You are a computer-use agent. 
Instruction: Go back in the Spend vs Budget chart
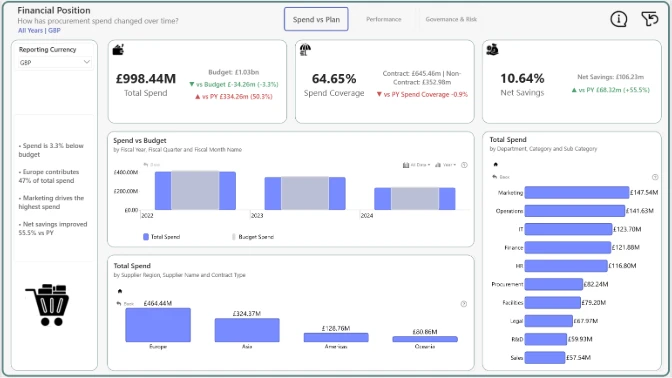(152, 165)
